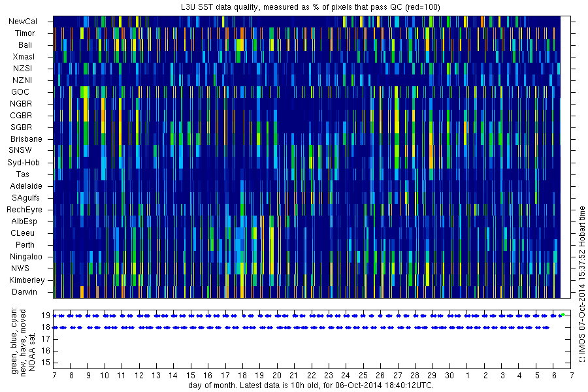Click the Adelaide region label
This screenshot has height=392, width=588.
pyautogui.click(x=26, y=186)
